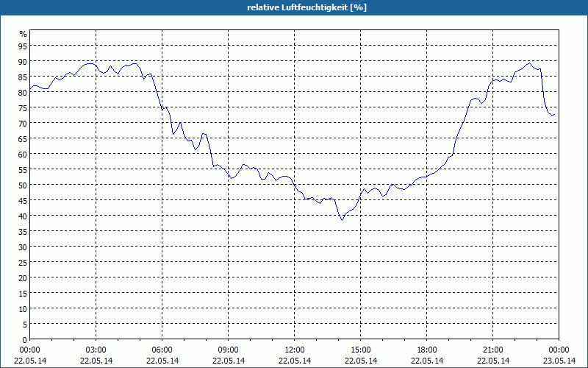
Task: Click the '15' y-axis label
Action: tap(23, 293)
